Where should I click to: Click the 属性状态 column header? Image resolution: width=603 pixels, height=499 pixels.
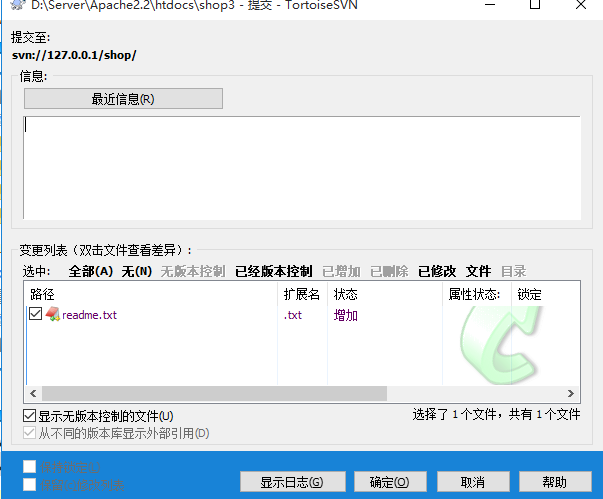point(474,295)
